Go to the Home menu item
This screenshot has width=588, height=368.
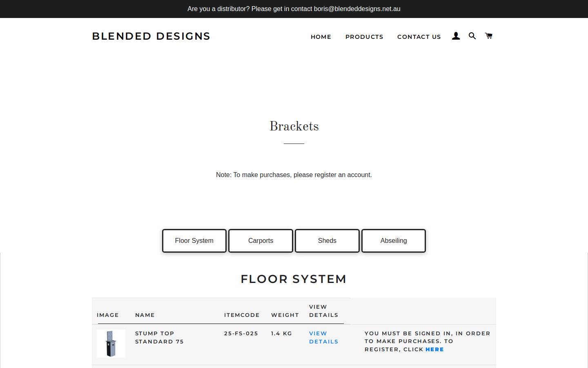click(x=321, y=37)
